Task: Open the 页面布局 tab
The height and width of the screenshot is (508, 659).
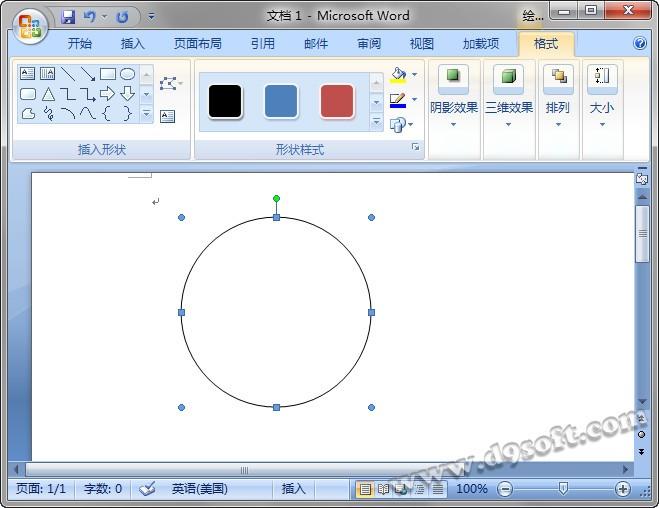Action: click(198, 44)
